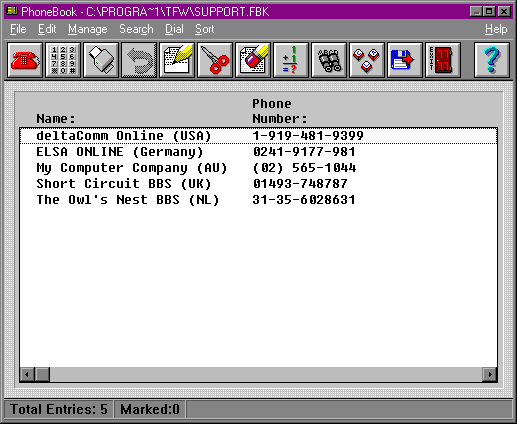Click the printer icon in toolbar
Image resolution: width=517 pixels, height=424 pixels.
tap(101, 60)
